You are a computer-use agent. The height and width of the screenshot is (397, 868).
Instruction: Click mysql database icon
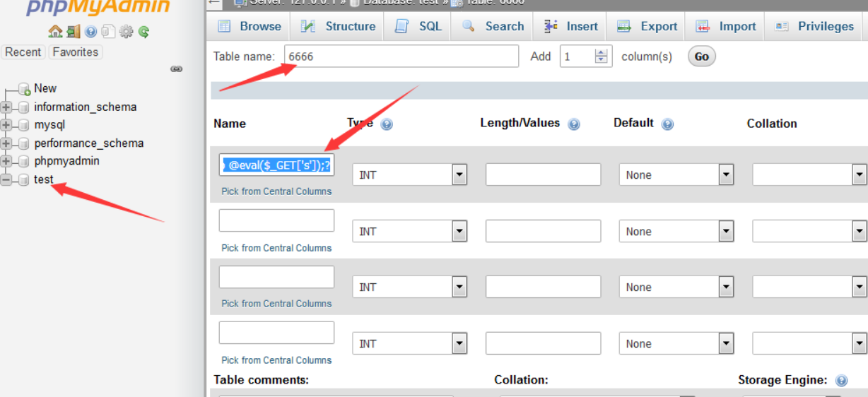(x=24, y=125)
